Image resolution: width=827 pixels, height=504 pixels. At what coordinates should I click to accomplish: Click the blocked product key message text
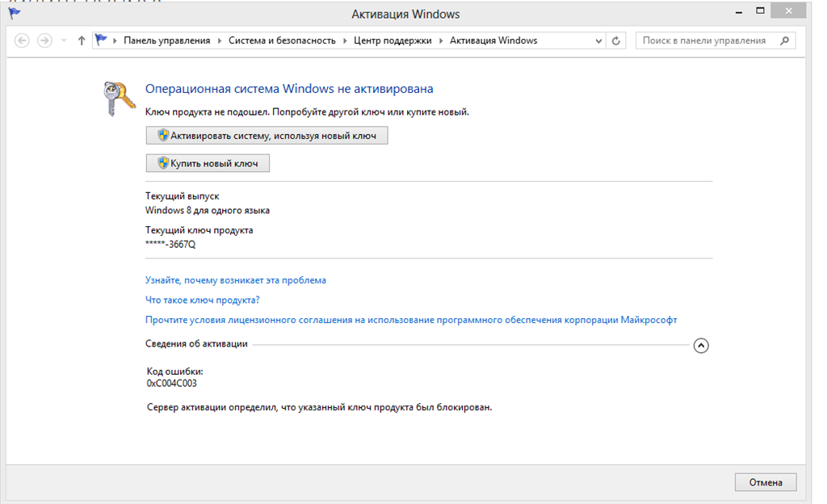tap(319, 408)
